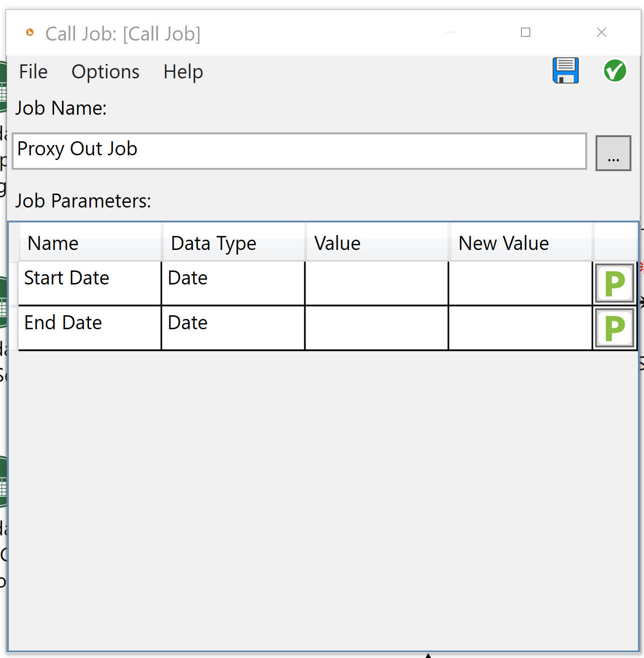
Task: Click the ellipsis button to browse jobs
Action: coord(613,153)
